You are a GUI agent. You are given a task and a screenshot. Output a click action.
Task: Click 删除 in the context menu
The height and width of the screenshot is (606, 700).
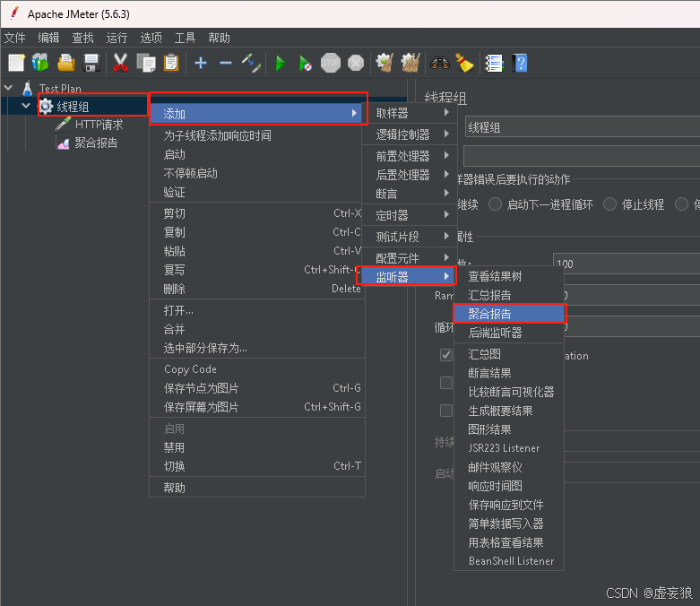(257, 289)
